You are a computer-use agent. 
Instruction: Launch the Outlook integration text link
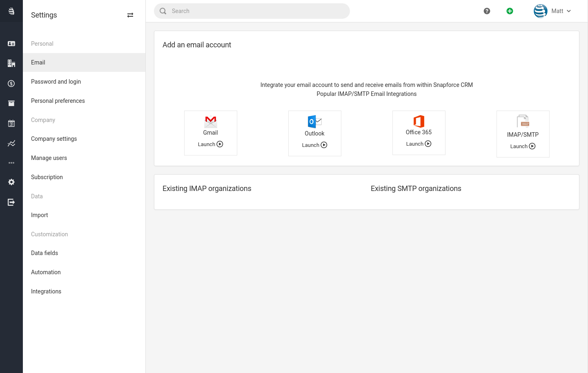coord(310,145)
